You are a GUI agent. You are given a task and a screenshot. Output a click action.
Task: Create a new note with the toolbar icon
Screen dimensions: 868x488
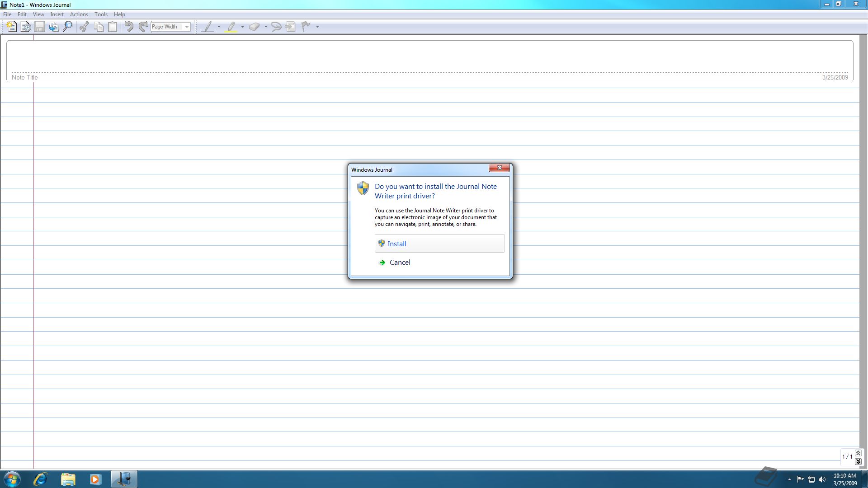tap(12, 27)
